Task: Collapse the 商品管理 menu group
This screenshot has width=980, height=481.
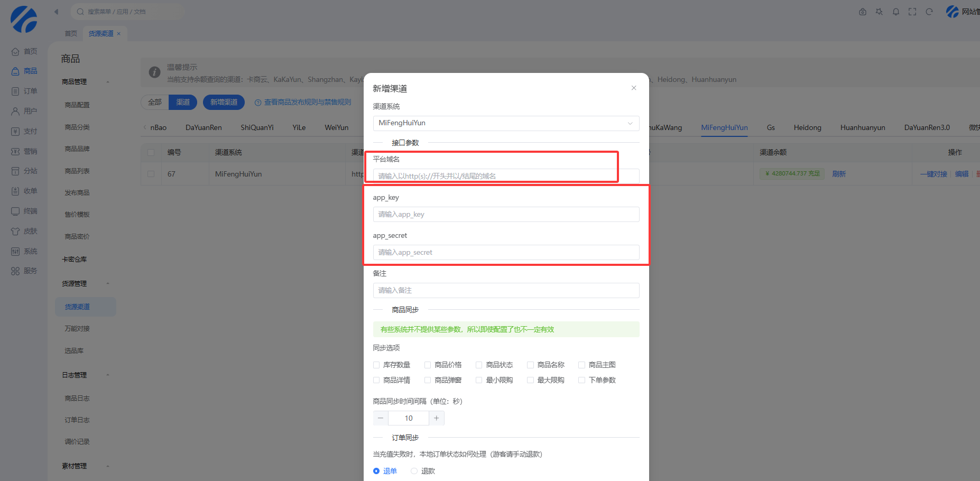Action: [x=108, y=82]
